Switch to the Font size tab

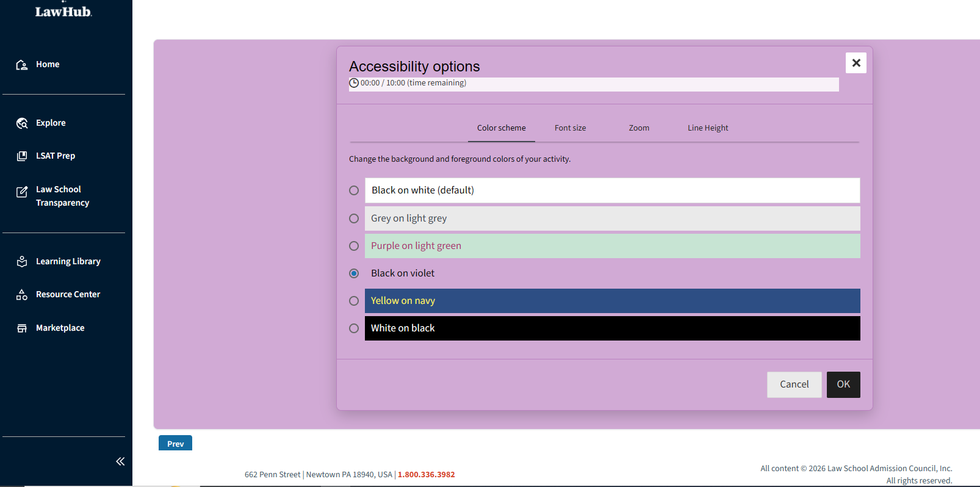[x=570, y=128]
